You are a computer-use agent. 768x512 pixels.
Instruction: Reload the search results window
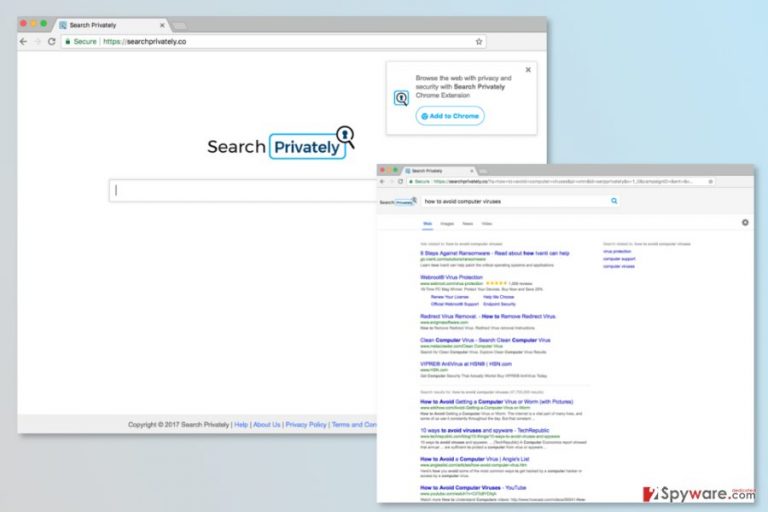click(400, 181)
